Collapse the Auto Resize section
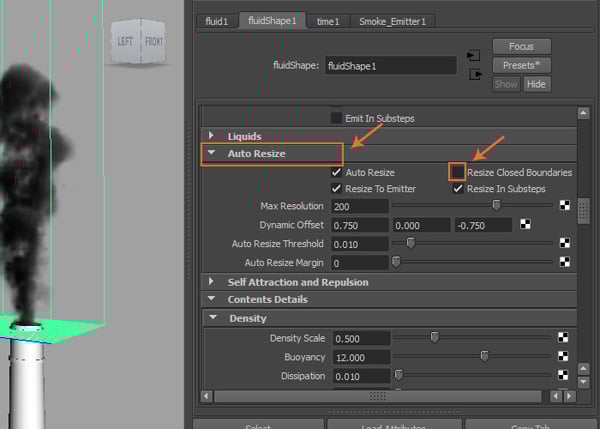This screenshot has height=429, width=600. click(211, 153)
